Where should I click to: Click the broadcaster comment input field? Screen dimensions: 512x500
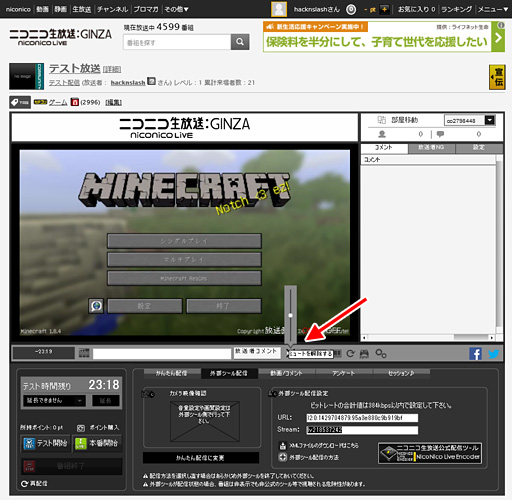[162, 354]
